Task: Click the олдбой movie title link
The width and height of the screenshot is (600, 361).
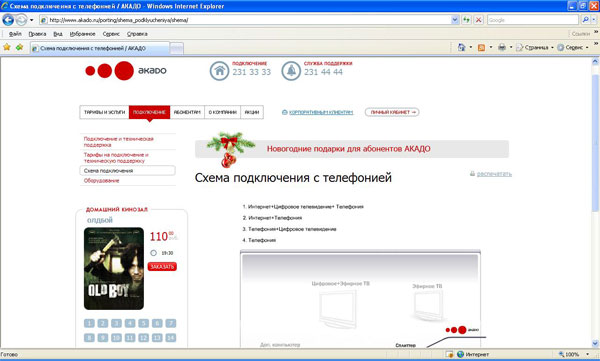Action: 99,220
